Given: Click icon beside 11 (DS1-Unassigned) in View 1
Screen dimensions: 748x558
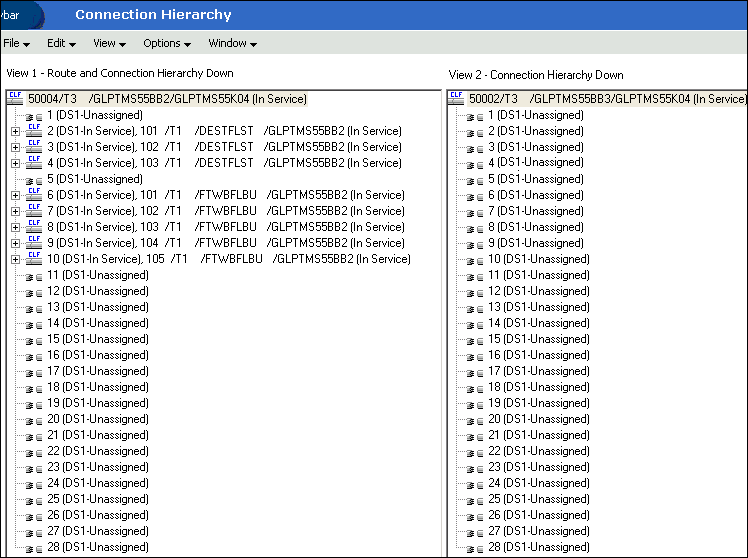Looking at the screenshot, I should click(x=34, y=276).
